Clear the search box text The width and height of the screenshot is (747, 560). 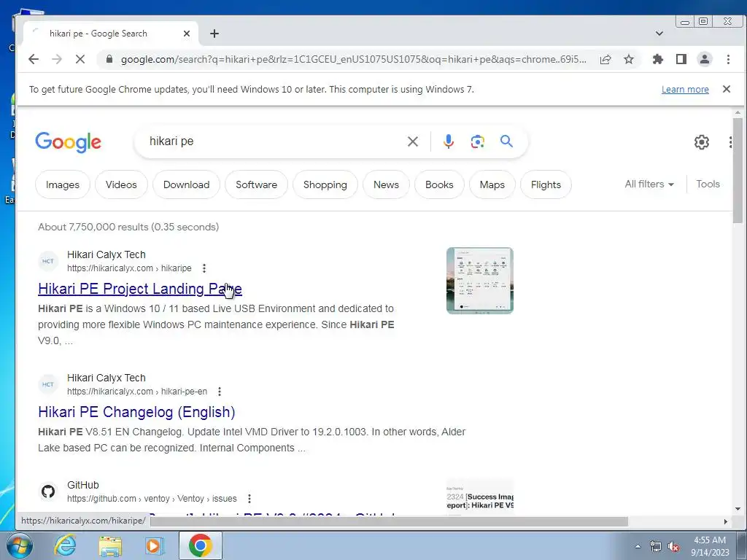pos(413,141)
